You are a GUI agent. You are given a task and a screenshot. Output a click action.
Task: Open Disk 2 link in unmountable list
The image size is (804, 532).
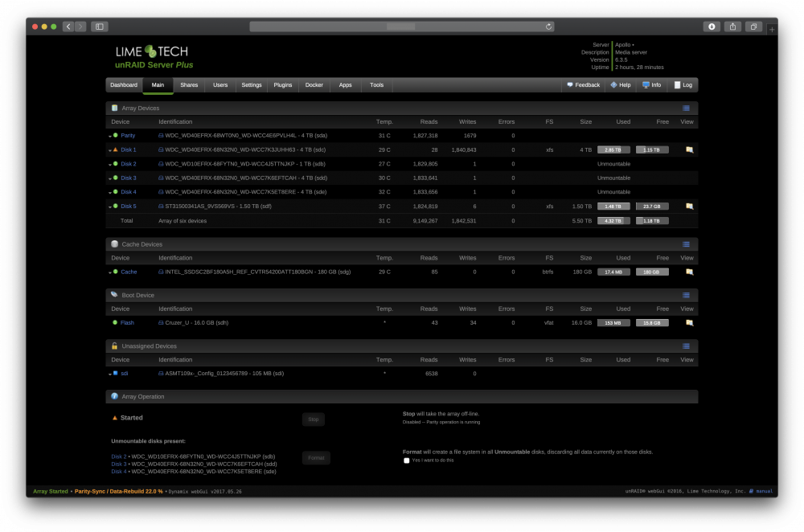(118, 456)
